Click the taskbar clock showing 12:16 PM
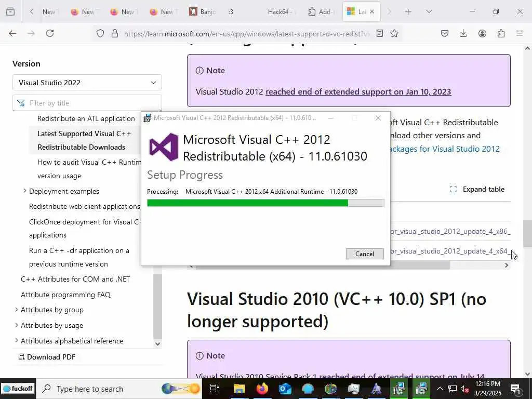Viewport: 532px width, 399px height. 488,389
